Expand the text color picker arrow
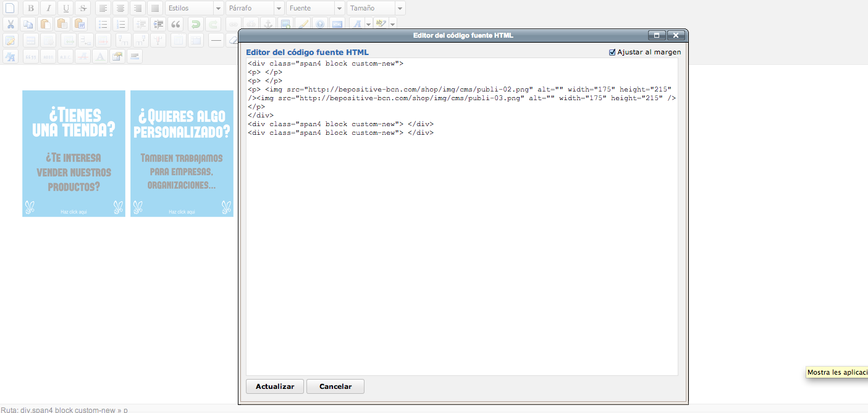This screenshot has height=413, width=868. pyautogui.click(x=369, y=24)
